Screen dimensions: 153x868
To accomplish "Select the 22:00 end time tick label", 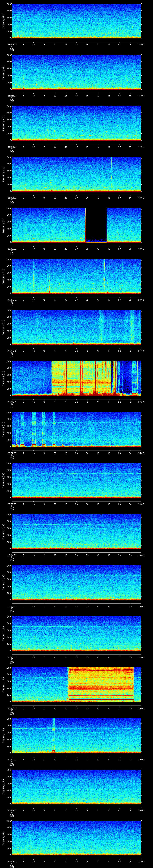I will tap(141, 402).
